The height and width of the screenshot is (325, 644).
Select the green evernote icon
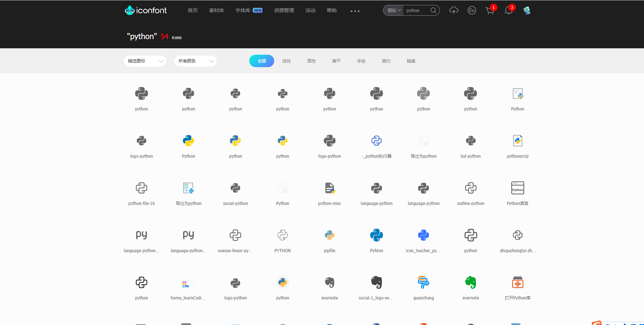pos(470,283)
